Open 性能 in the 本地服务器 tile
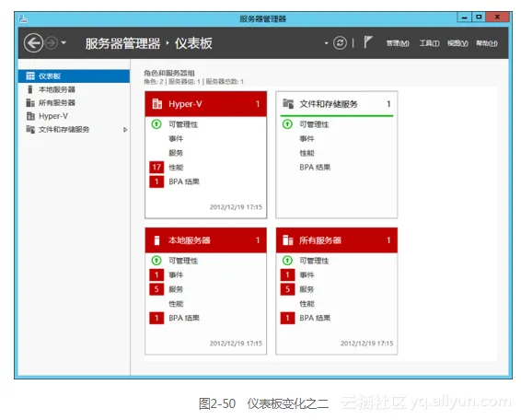 (x=176, y=304)
